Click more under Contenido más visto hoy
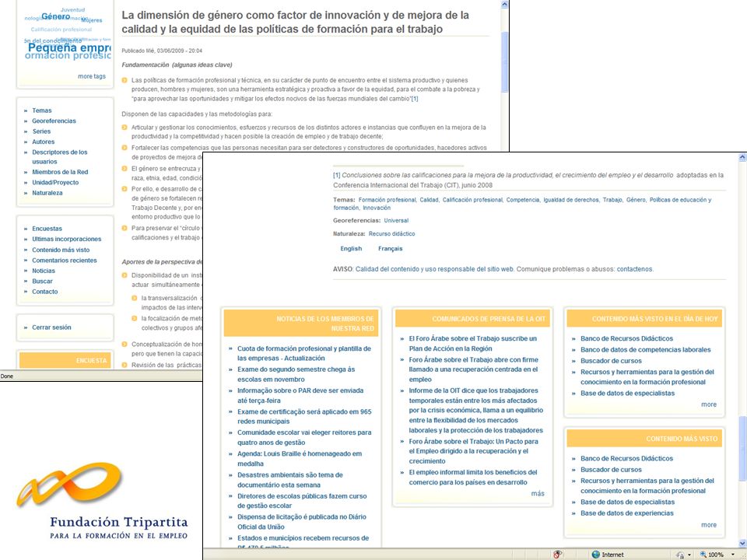 (x=708, y=404)
